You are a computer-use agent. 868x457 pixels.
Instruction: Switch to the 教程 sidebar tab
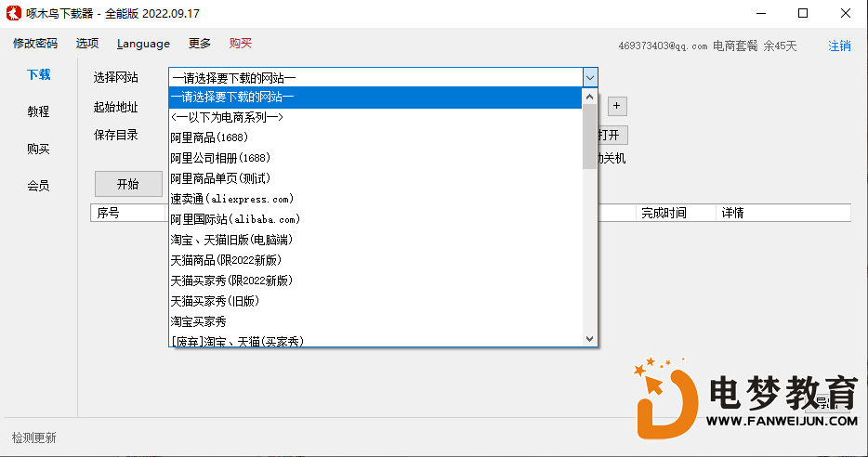tap(38, 111)
